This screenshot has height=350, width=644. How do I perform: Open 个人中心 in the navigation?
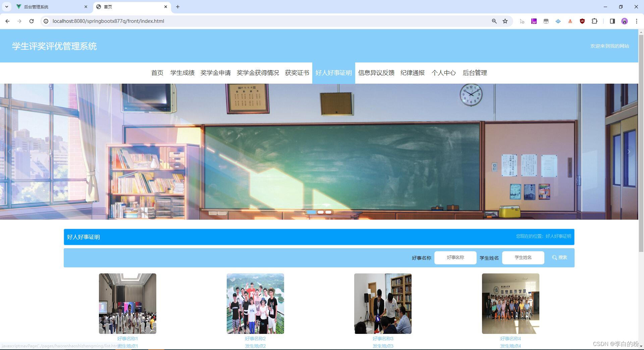point(444,73)
